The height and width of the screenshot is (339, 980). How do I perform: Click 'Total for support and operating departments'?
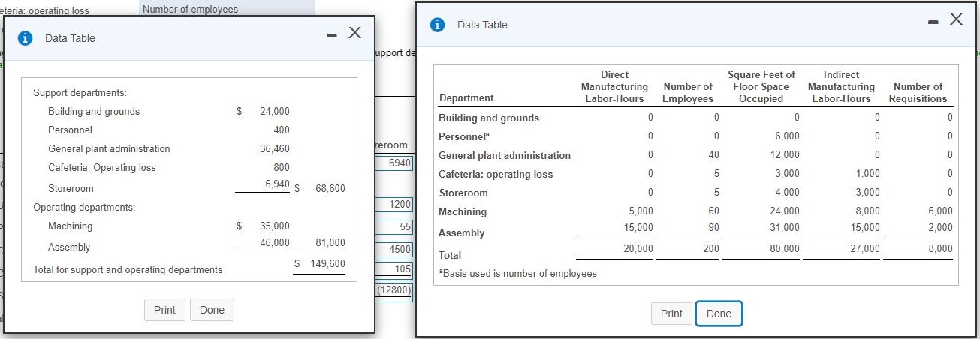pyautogui.click(x=128, y=269)
